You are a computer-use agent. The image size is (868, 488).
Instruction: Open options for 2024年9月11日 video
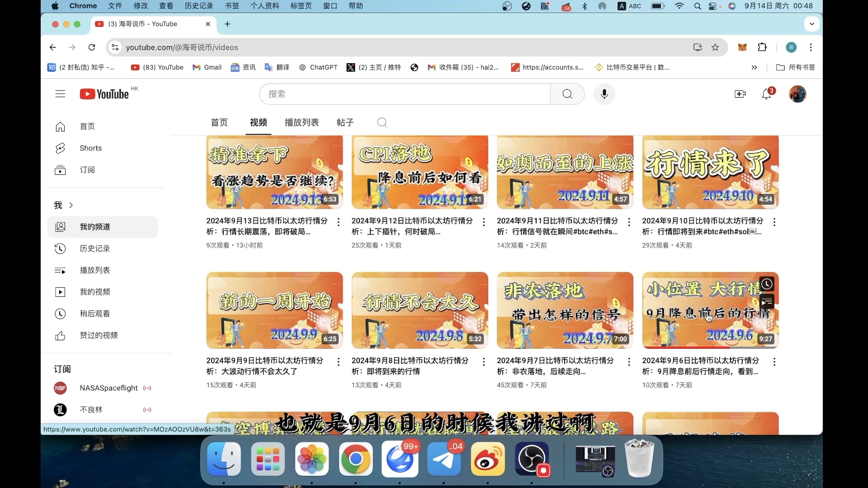coord(629,222)
